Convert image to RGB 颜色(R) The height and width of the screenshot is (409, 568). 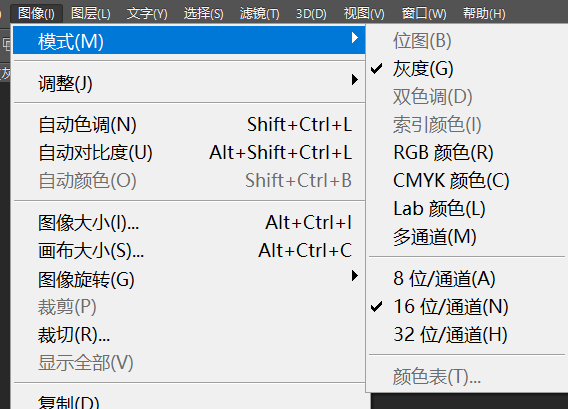[443, 153]
